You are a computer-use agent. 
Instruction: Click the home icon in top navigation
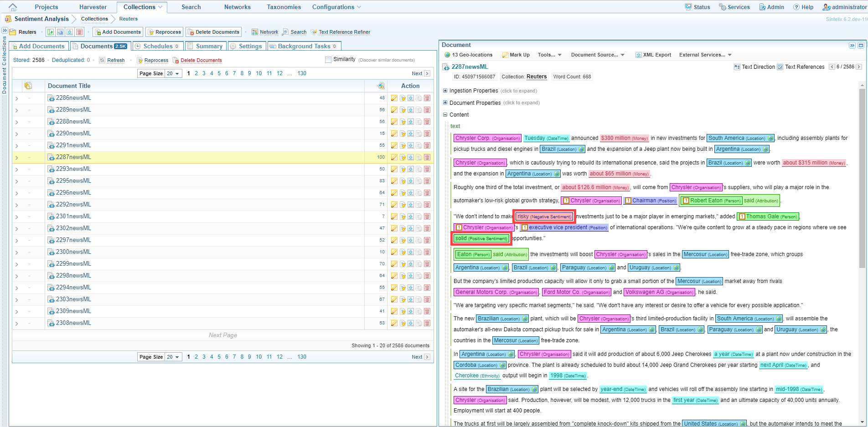13,7
